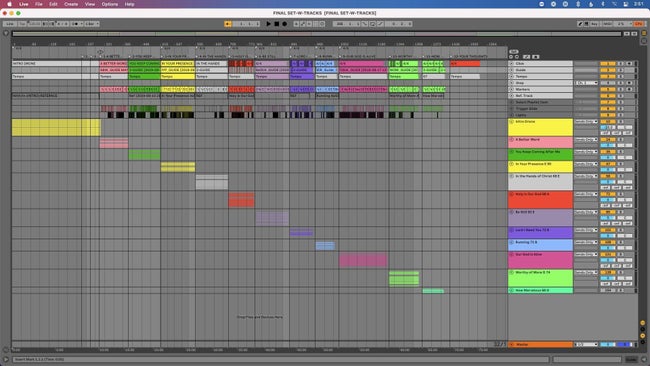
Task: Click the round view selector below Session icon
Action: pyautogui.click(x=644, y=41)
